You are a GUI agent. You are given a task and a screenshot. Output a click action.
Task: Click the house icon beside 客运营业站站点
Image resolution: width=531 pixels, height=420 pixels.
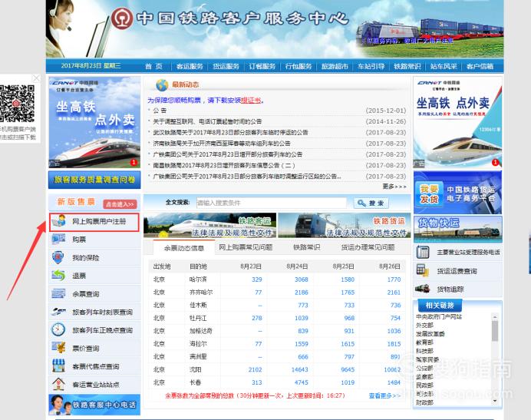(58, 385)
